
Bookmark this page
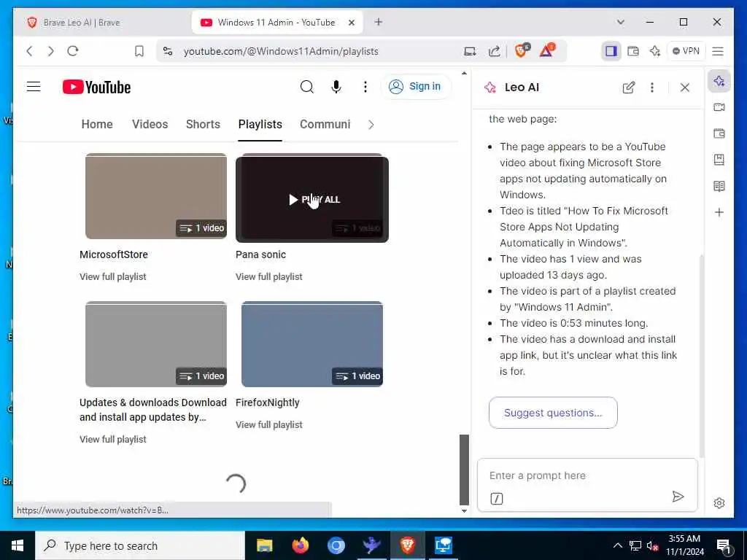pyautogui.click(x=139, y=51)
